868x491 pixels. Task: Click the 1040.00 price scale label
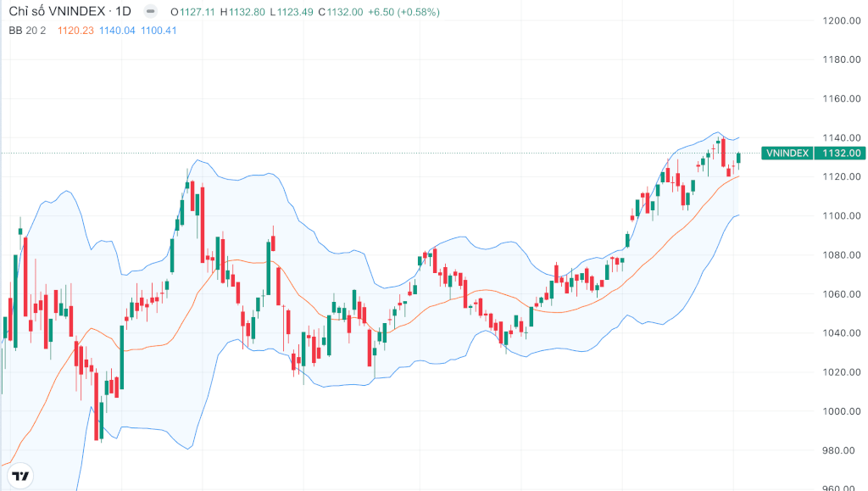click(x=842, y=332)
